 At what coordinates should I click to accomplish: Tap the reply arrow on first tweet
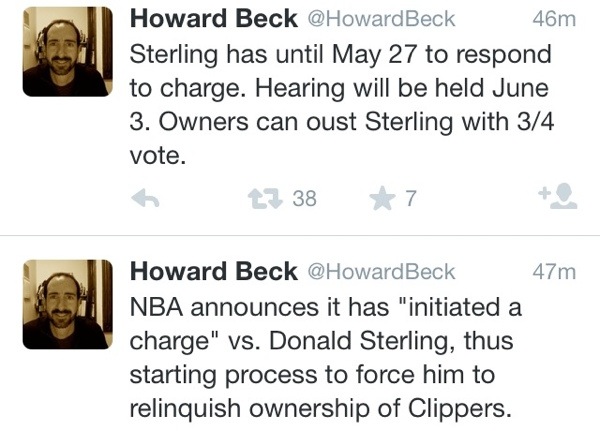point(145,198)
